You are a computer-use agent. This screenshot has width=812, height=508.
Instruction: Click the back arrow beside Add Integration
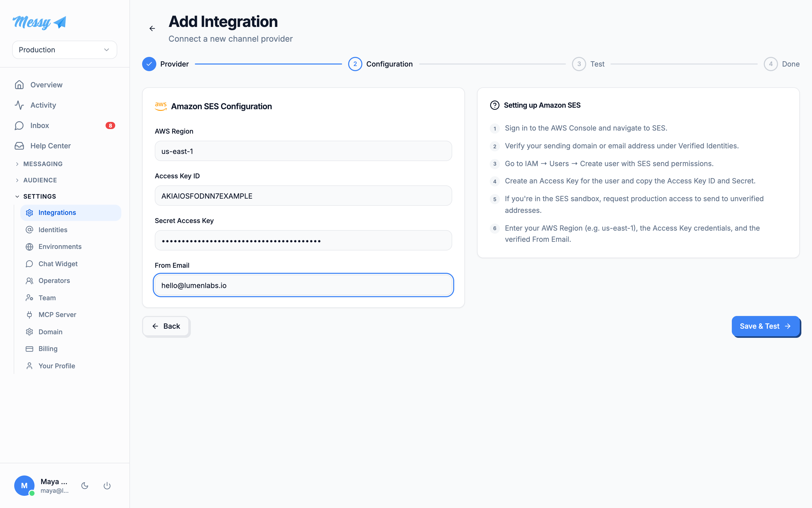(x=152, y=28)
